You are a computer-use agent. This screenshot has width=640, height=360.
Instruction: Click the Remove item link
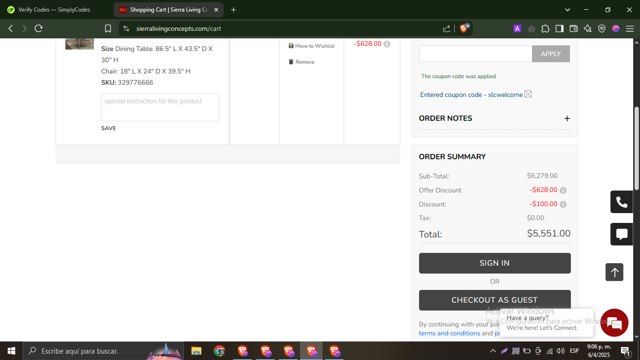(302, 62)
